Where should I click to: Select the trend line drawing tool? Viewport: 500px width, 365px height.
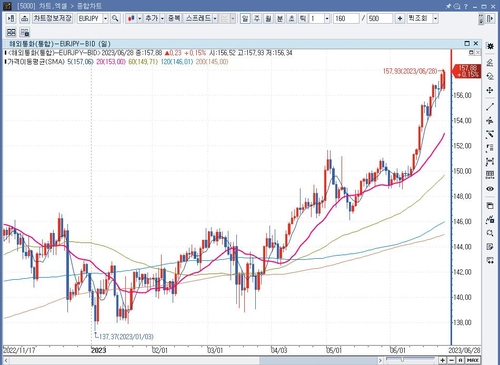pyautogui.click(x=490, y=107)
